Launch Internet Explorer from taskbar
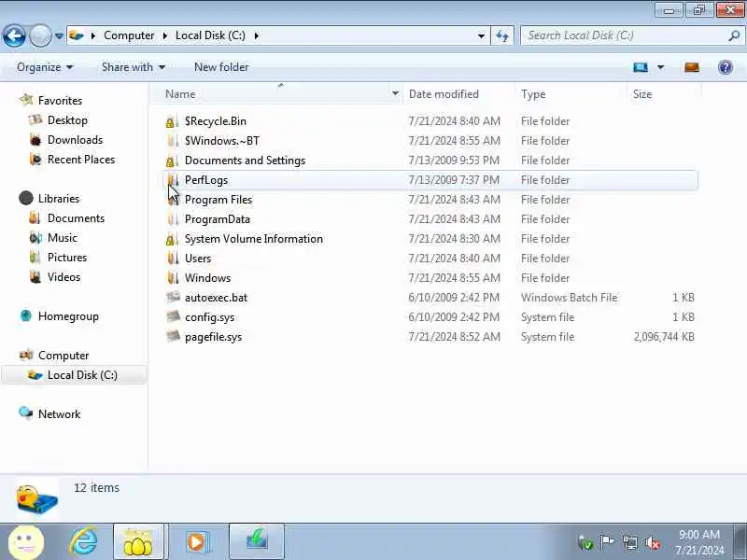This screenshot has height=560, width=747. click(x=84, y=542)
